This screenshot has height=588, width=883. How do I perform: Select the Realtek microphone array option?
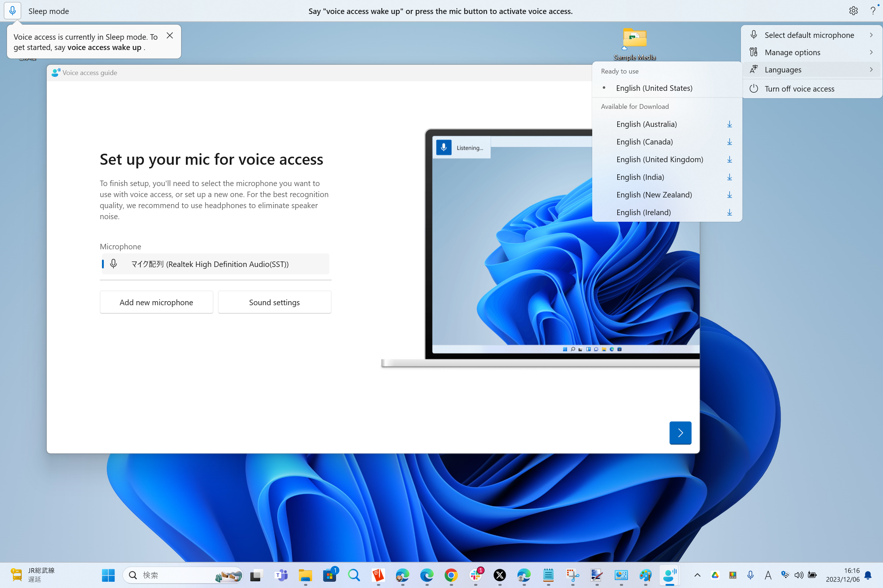pyautogui.click(x=215, y=264)
